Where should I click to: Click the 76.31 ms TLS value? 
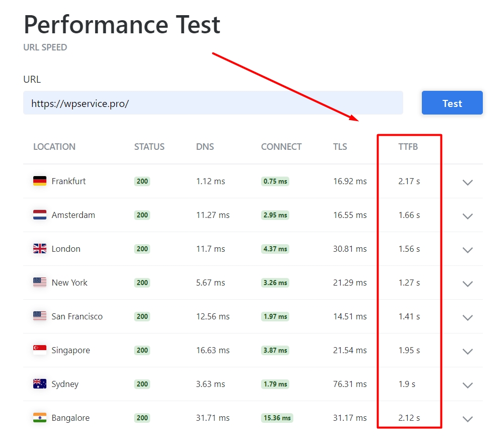[x=350, y=384]
